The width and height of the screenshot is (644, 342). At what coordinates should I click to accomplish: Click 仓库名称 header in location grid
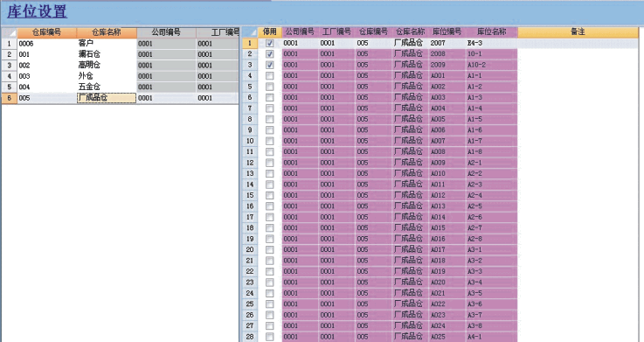(411, 32)
